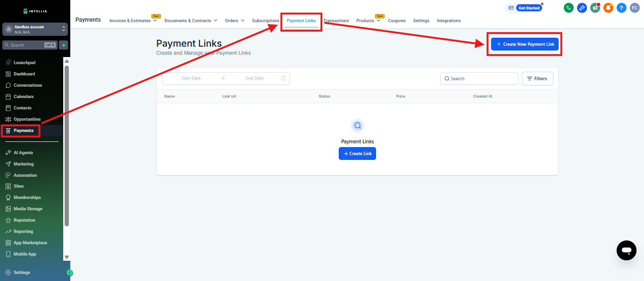
Task: Open the FC user avatar menu
Action: [635, 8]
